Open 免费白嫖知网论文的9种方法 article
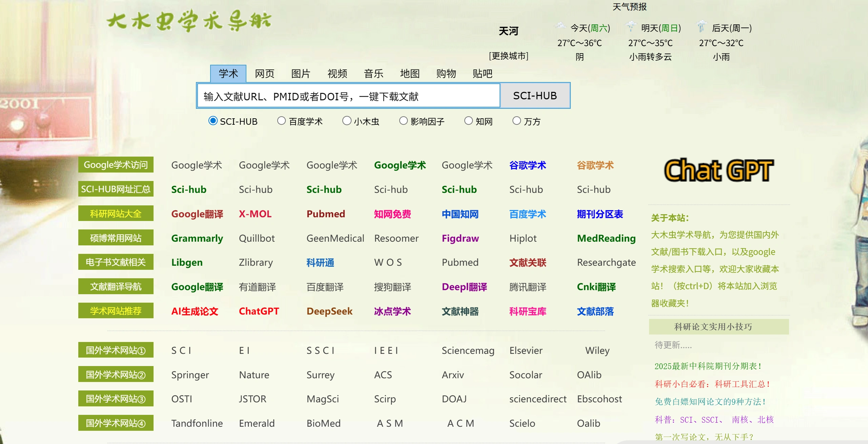The width and height of the screenshot is (868, 444). click(710, 402)
